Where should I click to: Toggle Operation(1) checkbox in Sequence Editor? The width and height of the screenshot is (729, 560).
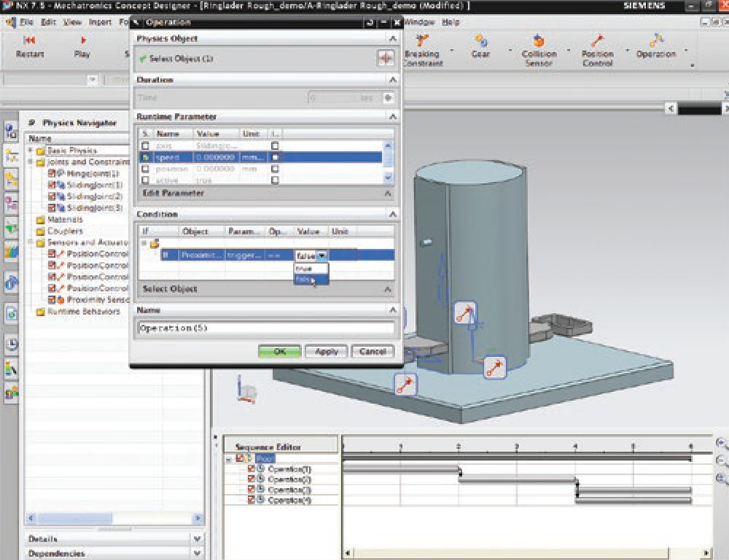click(x=252, y=469)
